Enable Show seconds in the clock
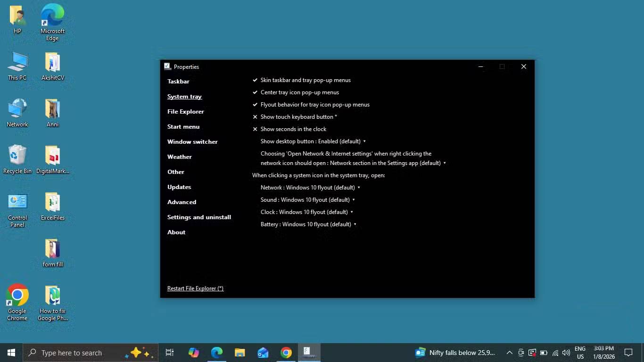 [x=293, y=129]
